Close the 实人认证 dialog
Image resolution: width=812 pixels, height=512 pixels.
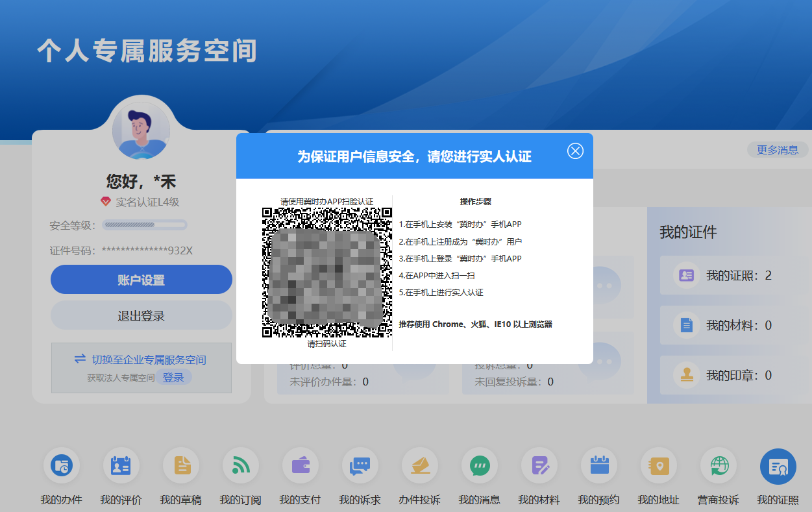click(575, 151)
